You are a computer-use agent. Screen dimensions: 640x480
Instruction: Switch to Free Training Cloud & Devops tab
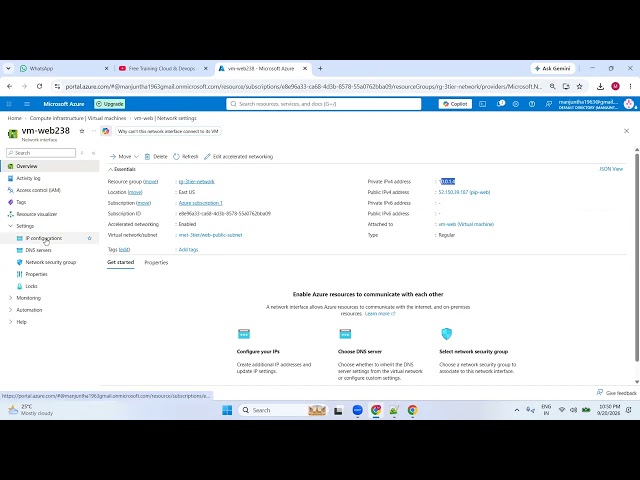(163, 69)
